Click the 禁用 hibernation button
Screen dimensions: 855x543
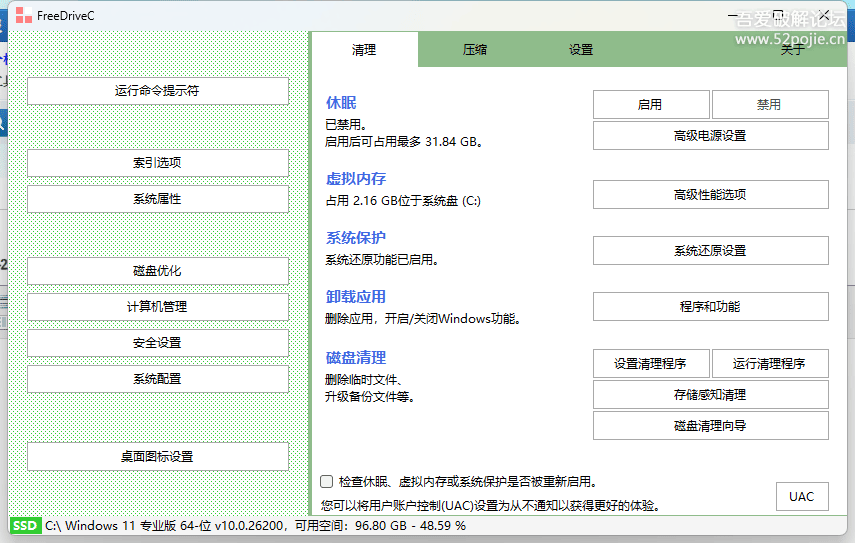[770, 104]
